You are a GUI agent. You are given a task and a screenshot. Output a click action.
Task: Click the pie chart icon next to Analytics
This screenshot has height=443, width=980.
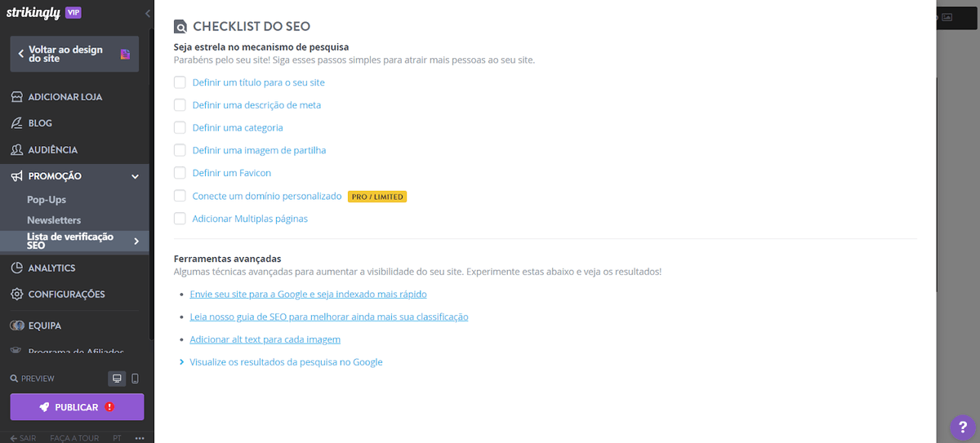[16, 268]
